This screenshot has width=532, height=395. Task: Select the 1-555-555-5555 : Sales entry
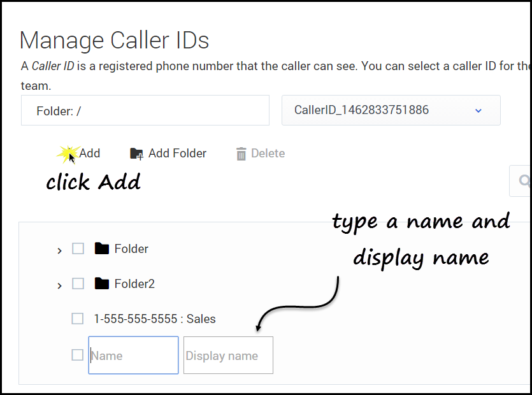coord(155,319)
